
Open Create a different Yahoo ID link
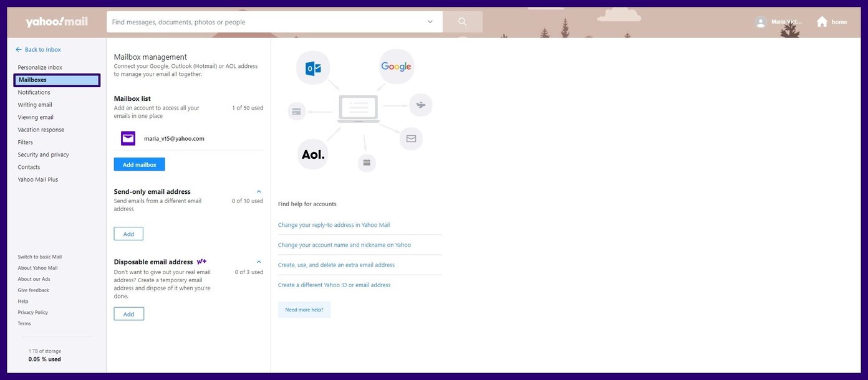point(334,285)
